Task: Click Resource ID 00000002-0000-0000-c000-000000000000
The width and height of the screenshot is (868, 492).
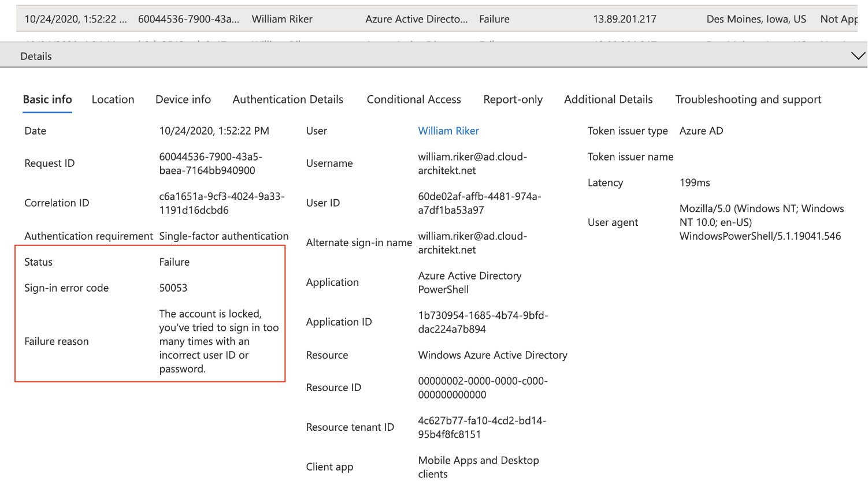Action: (x=483, y=388)
